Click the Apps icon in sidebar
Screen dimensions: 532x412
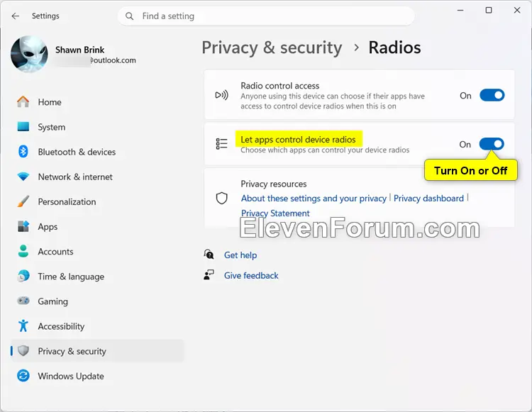[x=23, y=226]
